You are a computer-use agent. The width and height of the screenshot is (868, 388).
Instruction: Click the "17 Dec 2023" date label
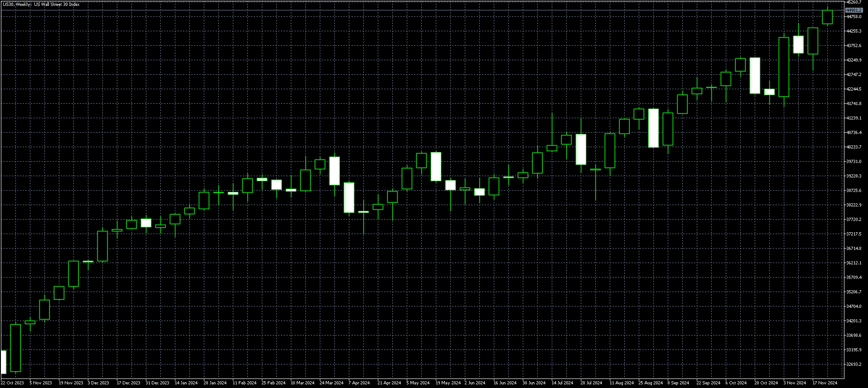129,383
